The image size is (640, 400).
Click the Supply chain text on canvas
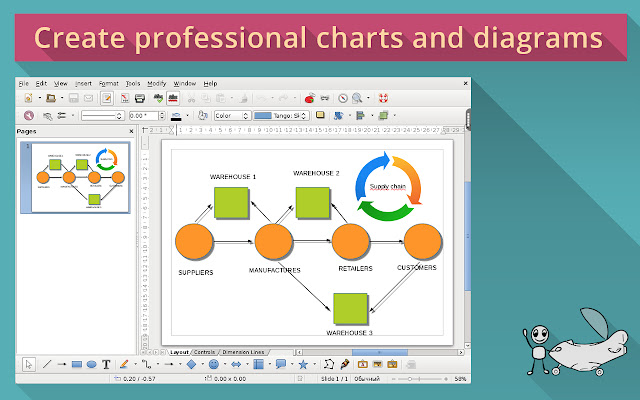[x=388, y=187]
